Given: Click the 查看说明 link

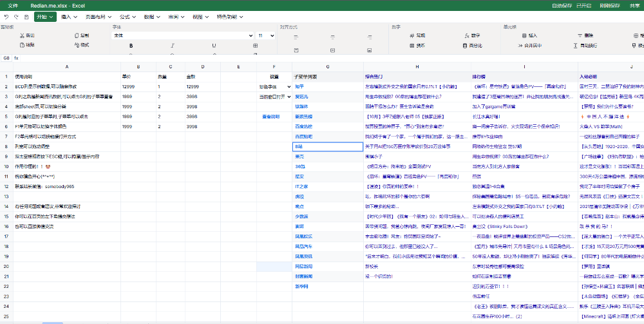Looking at the screenshot, I should coord(270,117).
